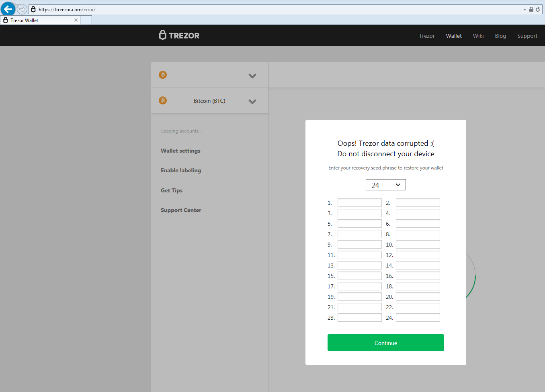Focus seed word field number 1
Viewport: 545px width, 392px height.
(360, 203)
